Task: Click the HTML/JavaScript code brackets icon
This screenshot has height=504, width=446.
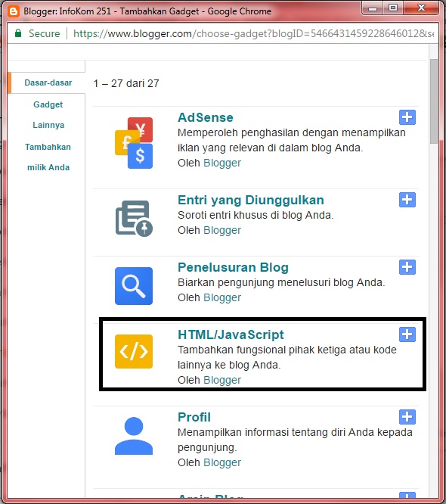Action: click(x=134, y=351)
